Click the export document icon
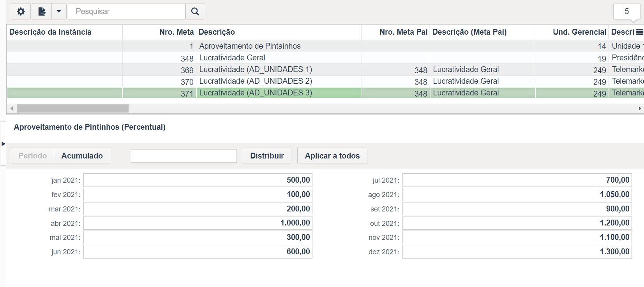This screenshot has width=644, height=287. tap(42, 11)
